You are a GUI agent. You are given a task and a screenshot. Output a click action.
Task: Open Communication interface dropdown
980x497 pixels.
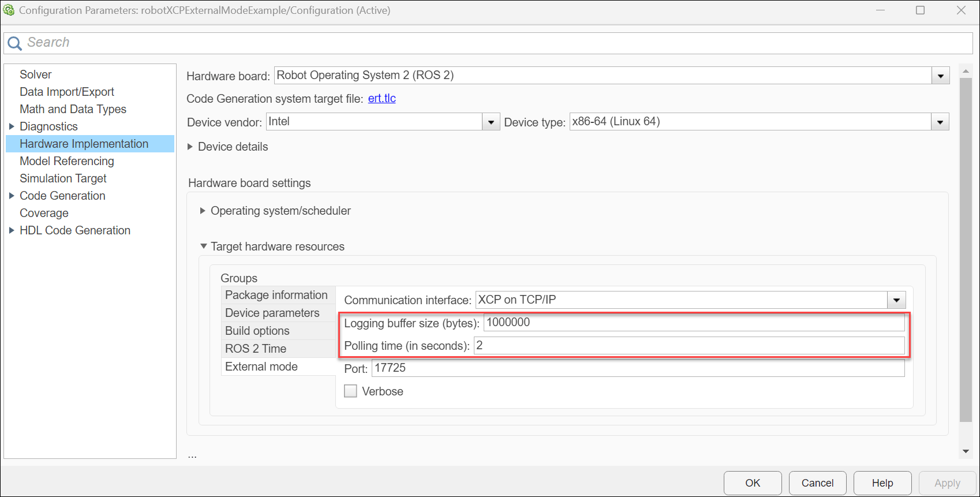(896, 300)
